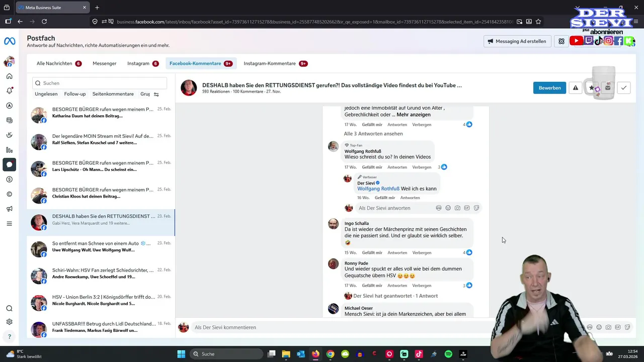Insert GIF in the Der Sievi reply box
Screen dimensions: 644x362
[467, 208]
